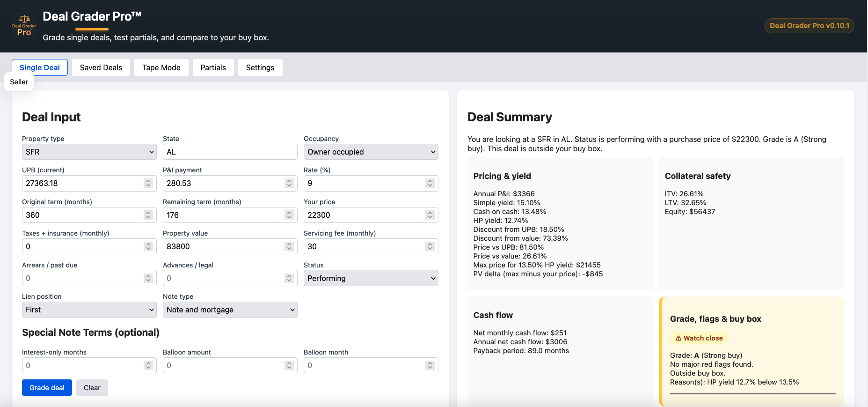
Task: Focus the P&I payment field
Action: [x=230, y=183]
